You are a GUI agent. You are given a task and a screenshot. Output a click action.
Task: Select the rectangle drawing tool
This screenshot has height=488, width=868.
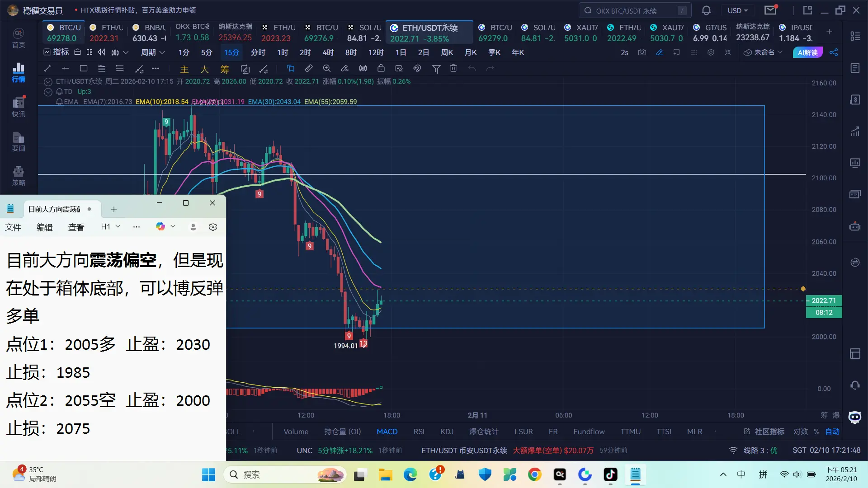[83, 69]
